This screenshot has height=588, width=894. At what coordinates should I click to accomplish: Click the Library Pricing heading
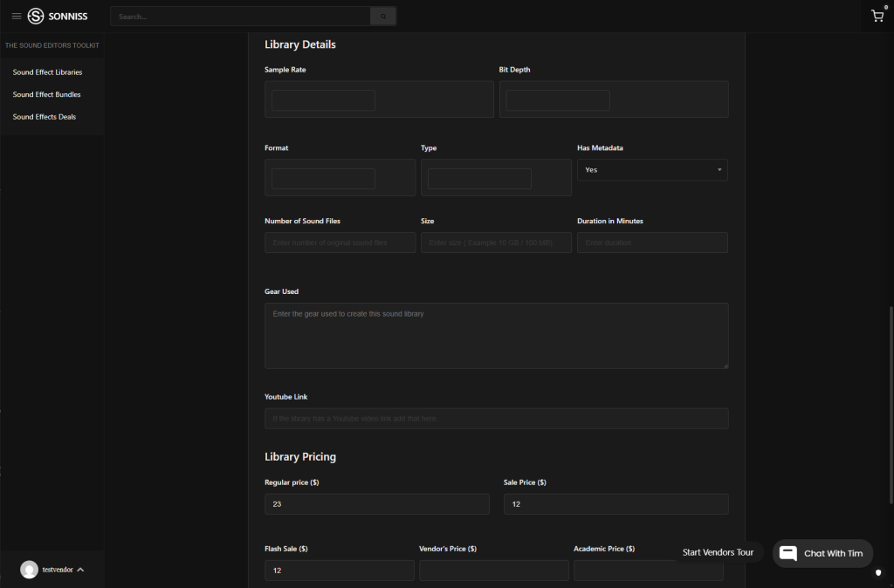coord(300,457)
